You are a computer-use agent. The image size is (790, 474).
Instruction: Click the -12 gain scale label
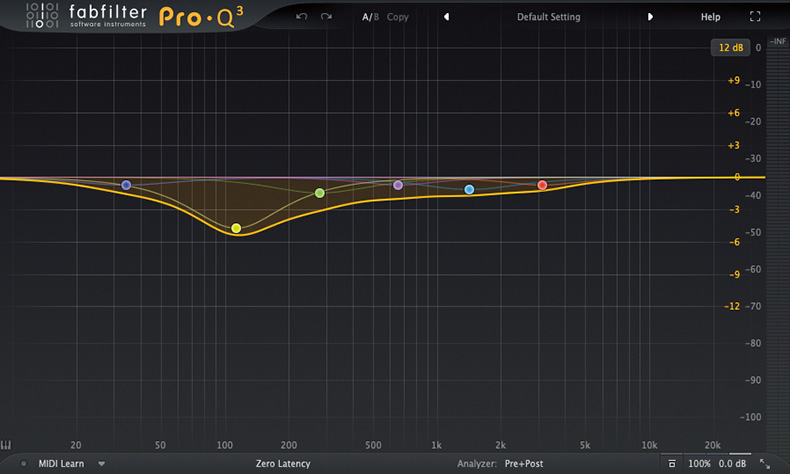(x=732, y=306)
